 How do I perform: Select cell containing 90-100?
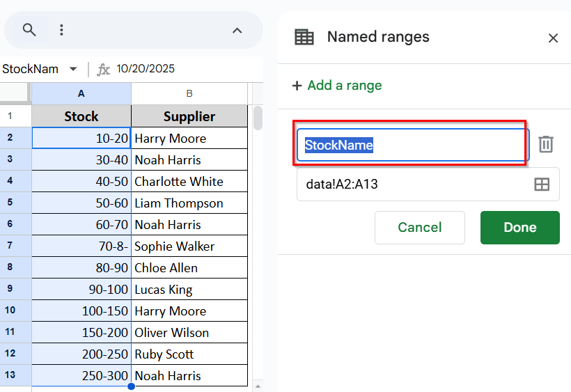[81, 289]
